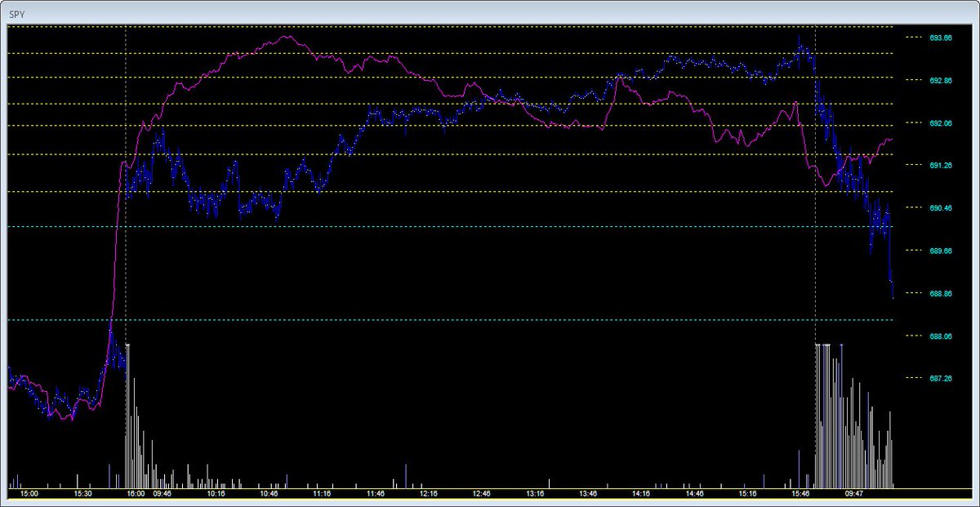The width and height of the screenshot is (980, 507).
Task: Select the 688.06 price axis label
Action: pos(941,336)
